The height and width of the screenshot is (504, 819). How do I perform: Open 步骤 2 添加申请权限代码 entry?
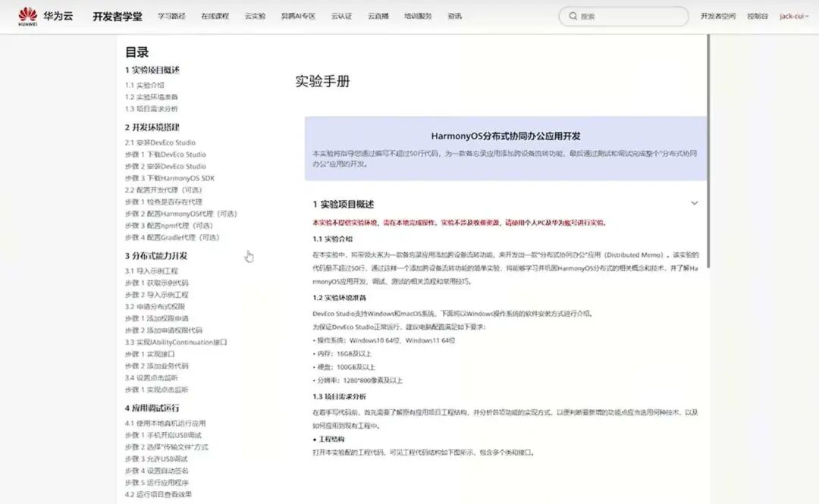164,330
